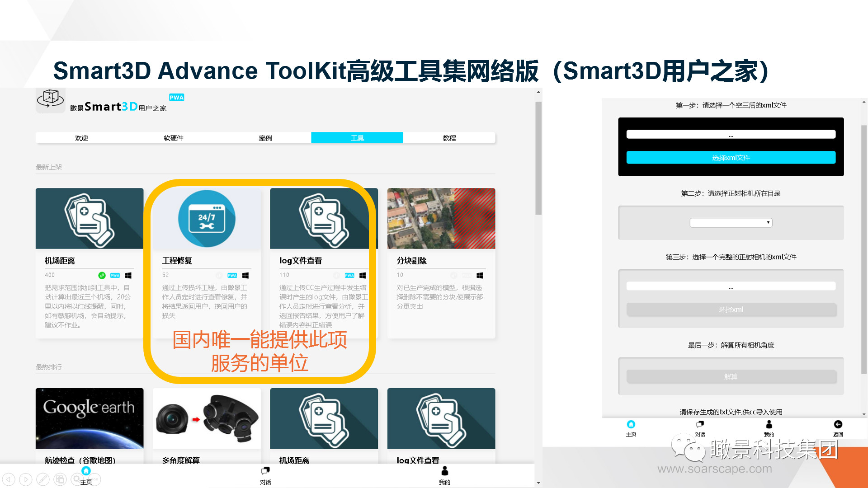Open the slideshow pen tool
This screenshot has height=488, width=868.
43,479
